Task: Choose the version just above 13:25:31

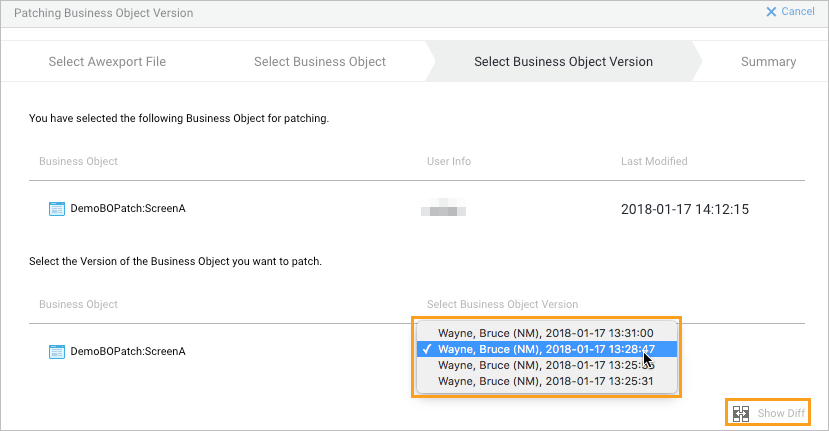Action: click(547, 365)
